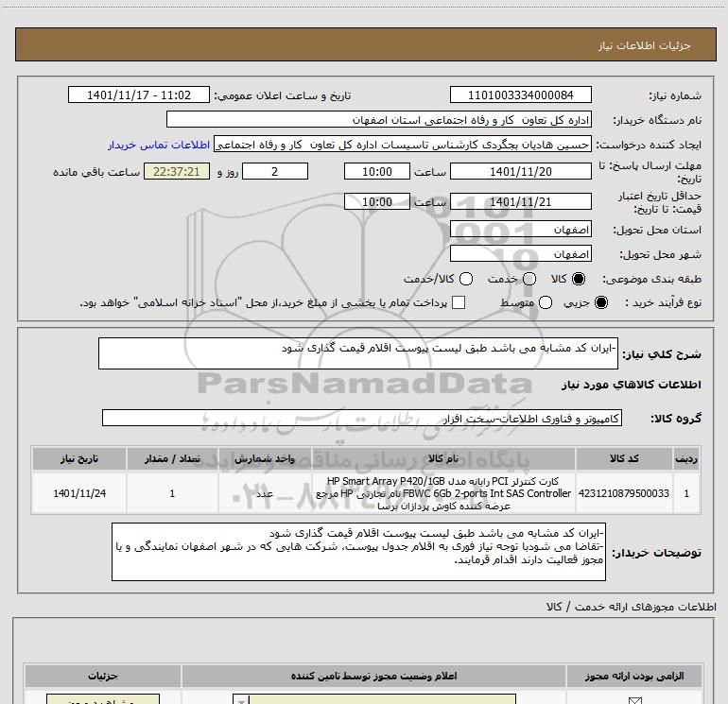The width and height of the screenshot is (728, 704).
Task: Open the permit status dropdown arrow
Action: coord(241,700)
